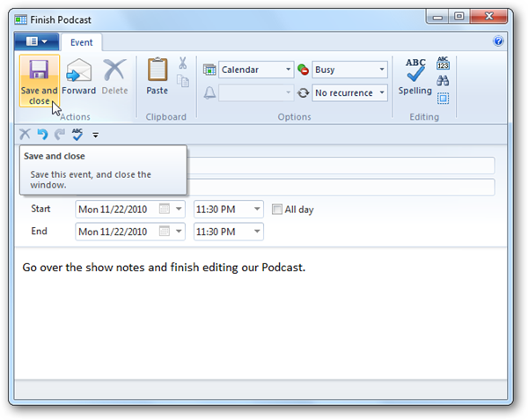Click Undo in the quick access toolbar
The width and height of the screenshot is (528, 420).
(x=41, y=135)
